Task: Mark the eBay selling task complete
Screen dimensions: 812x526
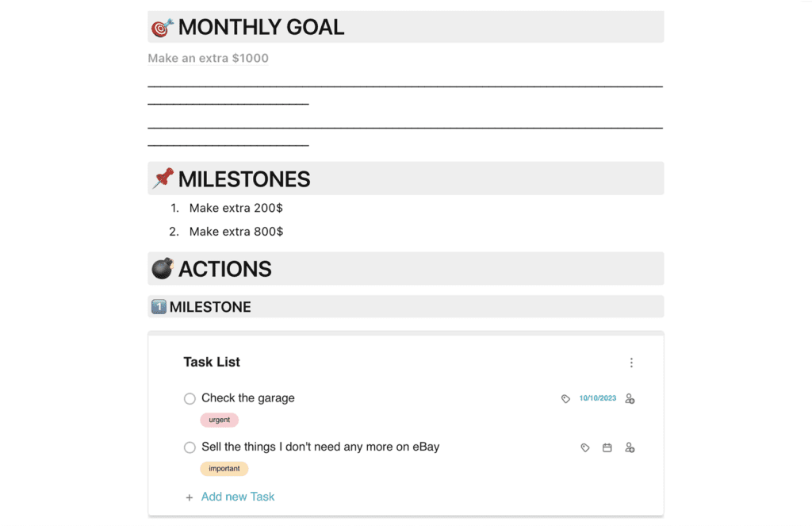Action: pos(190,447)
